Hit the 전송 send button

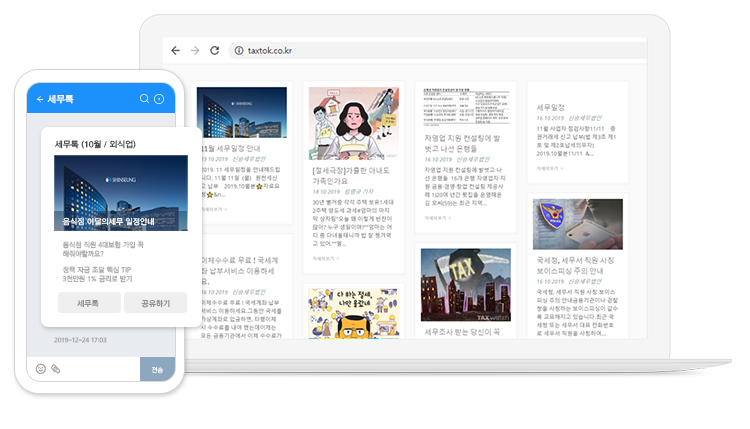[x=157, y=369]
